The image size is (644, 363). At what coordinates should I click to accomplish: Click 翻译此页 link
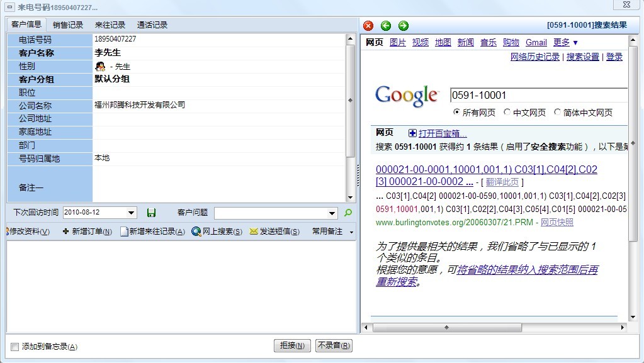[502, 182]
